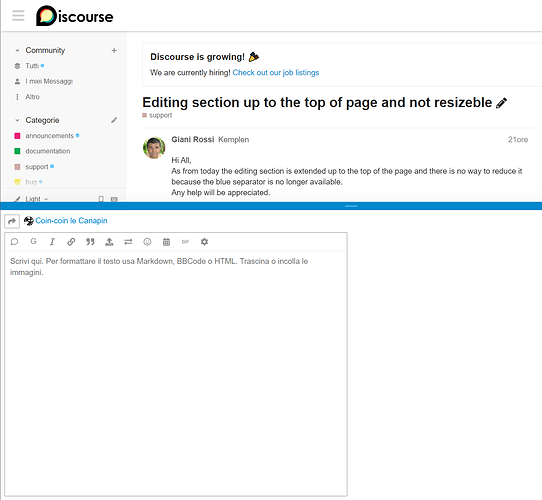Collapse the Categorie sidebar section
Viewport: 542px width, 500px height.
(x=17, y=120)
